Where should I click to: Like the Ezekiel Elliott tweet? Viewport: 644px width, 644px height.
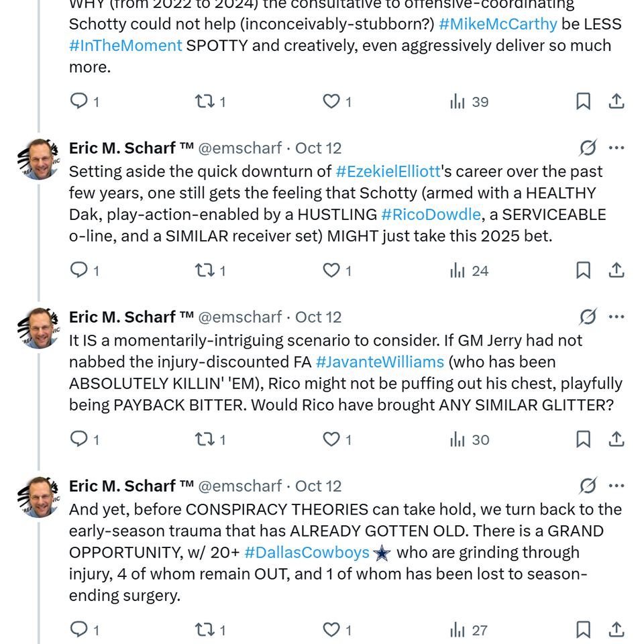pyautogui.click(x=331, y=270)
